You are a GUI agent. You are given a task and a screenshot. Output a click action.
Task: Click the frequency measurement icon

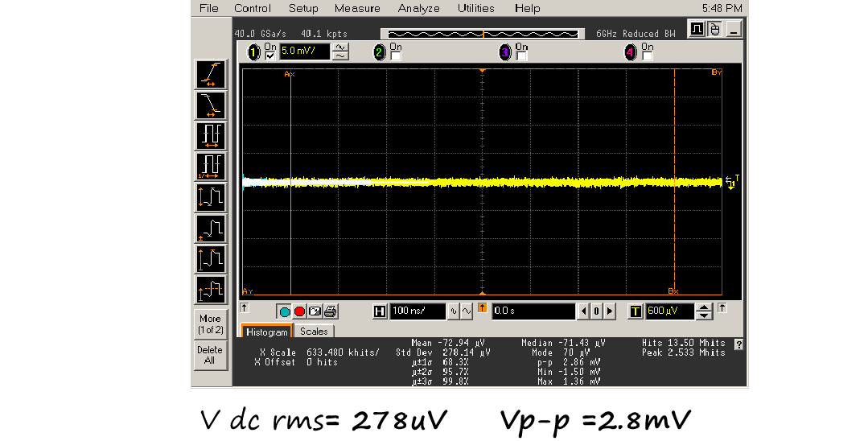[x=211, y=167]
